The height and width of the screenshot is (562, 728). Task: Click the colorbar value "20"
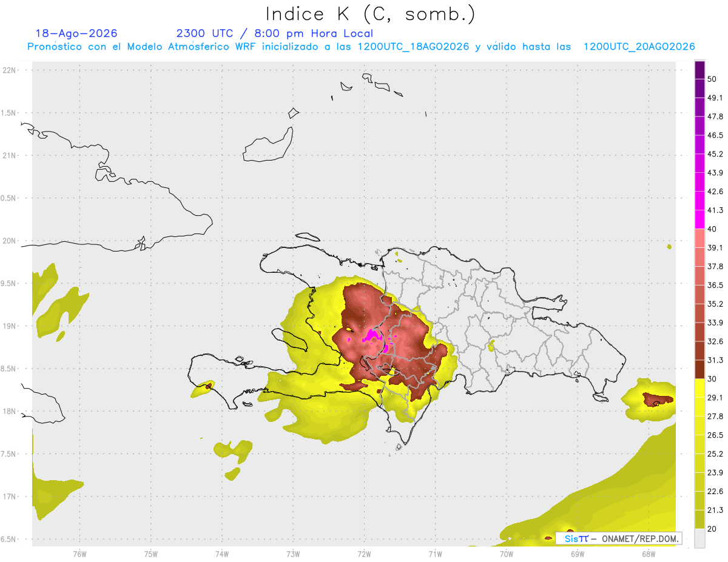click(x=712, y=529)
